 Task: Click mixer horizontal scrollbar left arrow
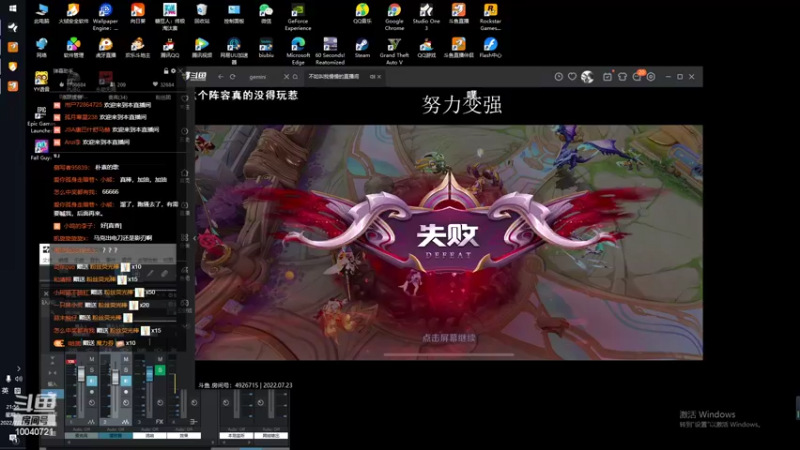click(x=69, y=442)
